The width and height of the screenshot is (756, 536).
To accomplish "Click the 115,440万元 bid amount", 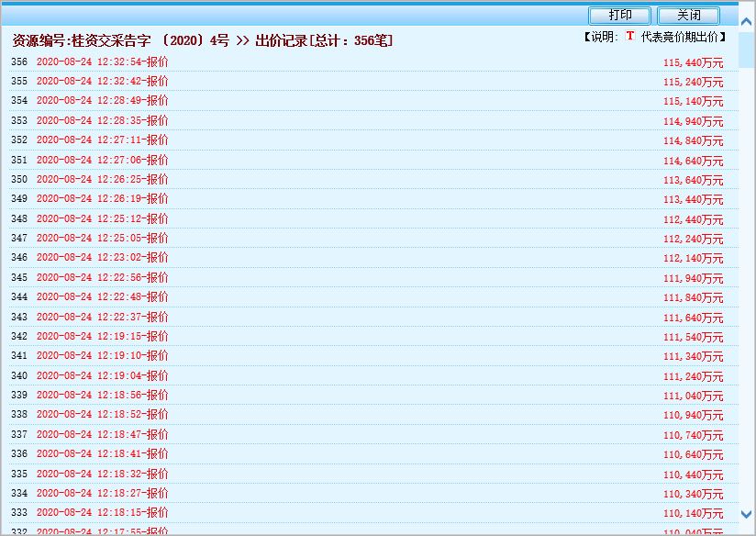I will 693,63.
